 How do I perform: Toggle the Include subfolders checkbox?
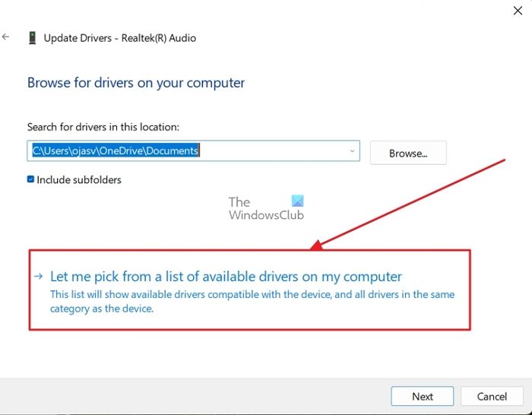[30, 179]
